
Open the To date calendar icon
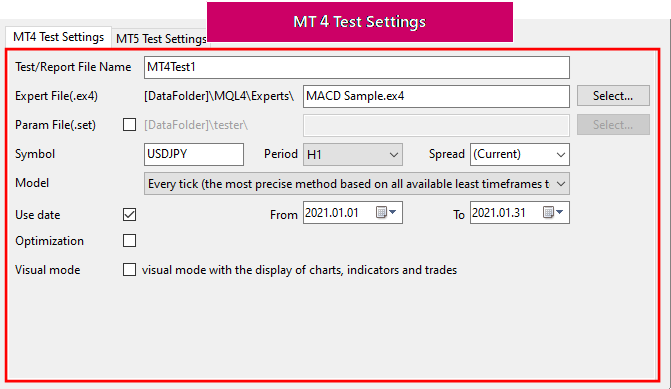[552, 212]
